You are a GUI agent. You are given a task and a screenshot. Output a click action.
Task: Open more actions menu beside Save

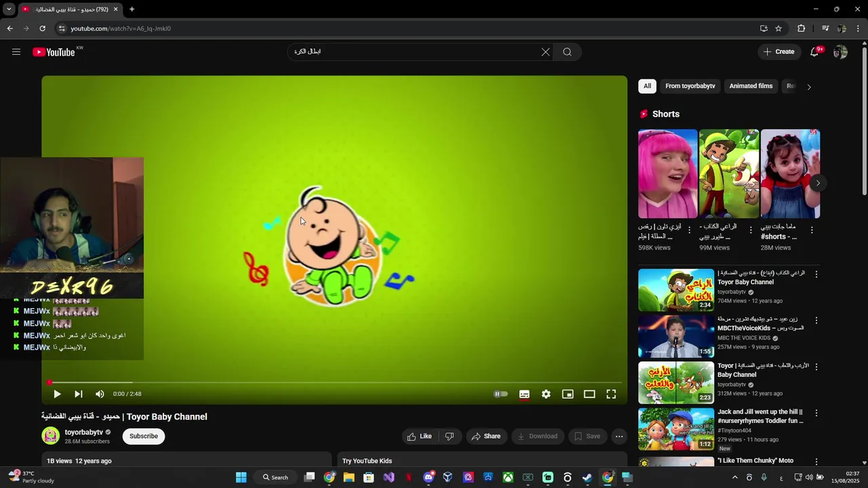pyautogui.click(x=619, y=436)
